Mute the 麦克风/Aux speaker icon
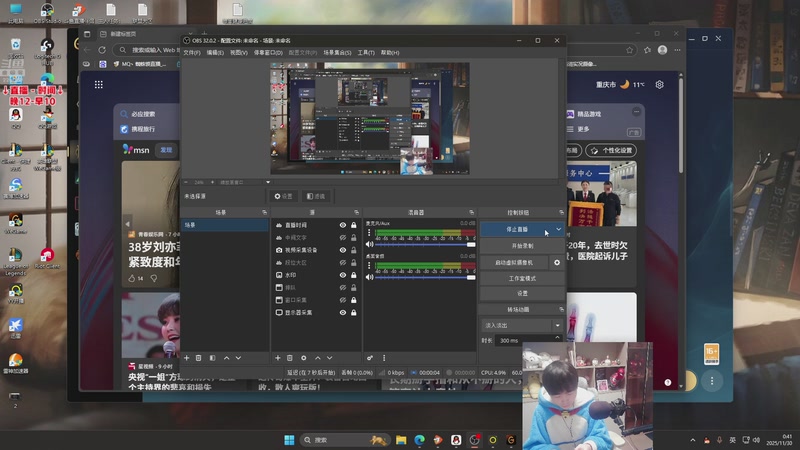The height and width of the screenshot is (450, 800). [369, 243]
